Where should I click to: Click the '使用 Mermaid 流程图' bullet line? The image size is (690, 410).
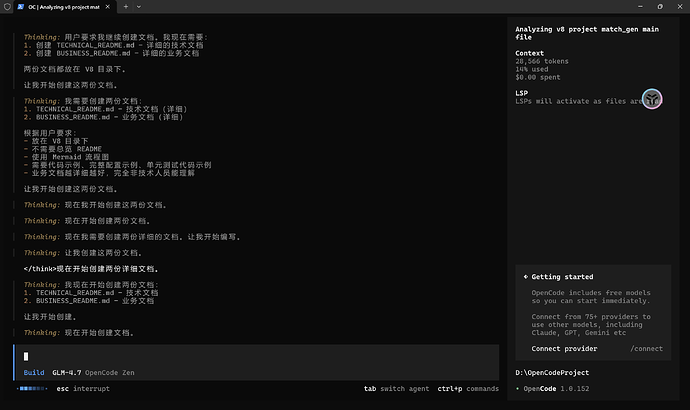[x=66, y=157]
